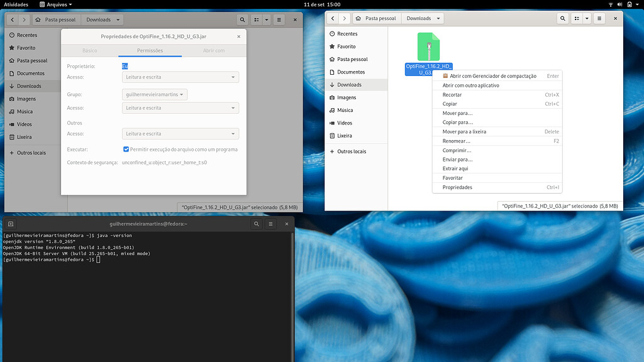The width and height of the screenshot is (644, 362).
Task: Choose Abrir com outro aplicativo
Action: (x=497, y=85)
